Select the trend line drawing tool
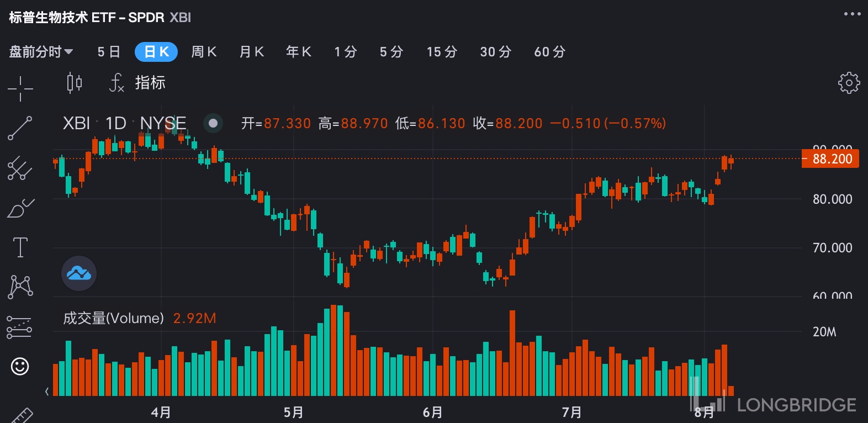 click(20, 128)
